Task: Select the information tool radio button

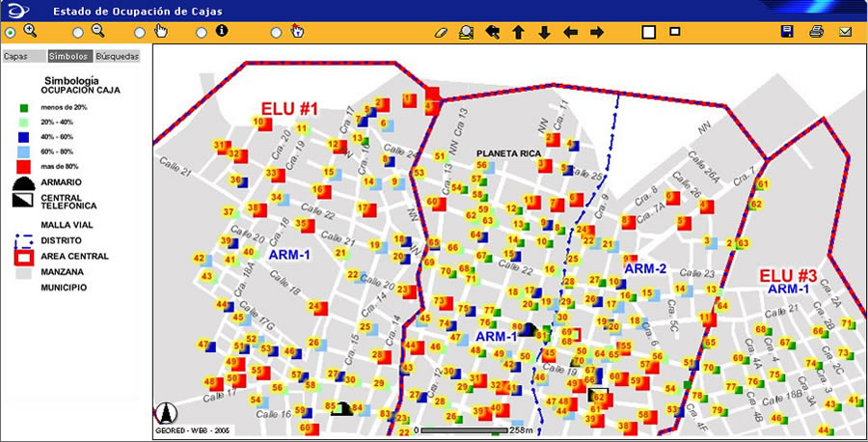Action: tap(202, 33)
